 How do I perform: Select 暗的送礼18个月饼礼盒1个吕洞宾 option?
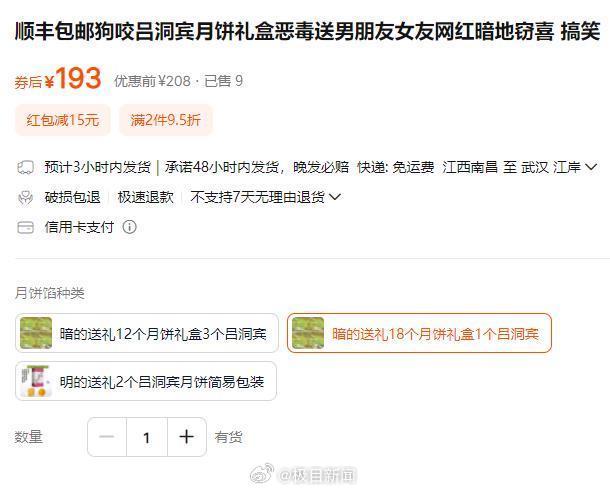tap(419, 333)
